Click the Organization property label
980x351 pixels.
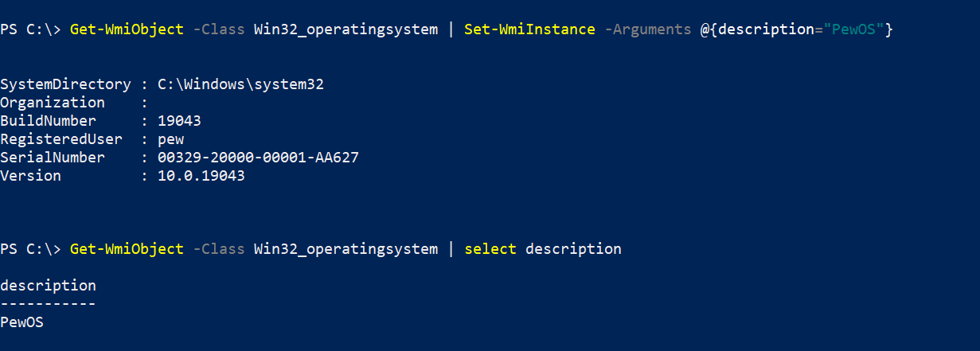(53, 103)
